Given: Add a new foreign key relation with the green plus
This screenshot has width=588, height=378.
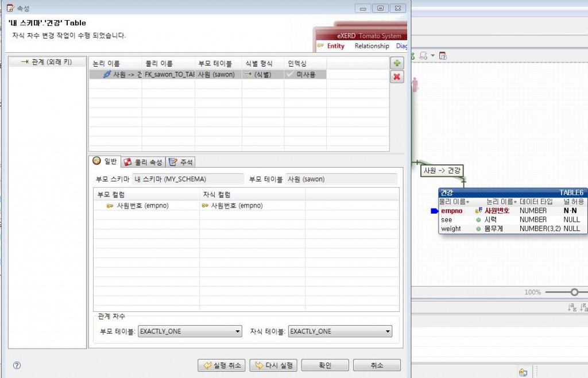Looking at the screenshot, I should pos(397,63).
